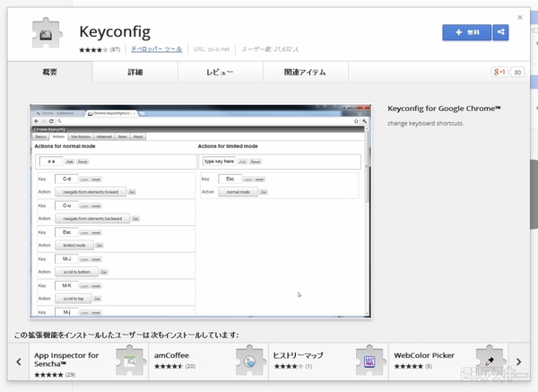
Task: Click the +1 count bubble showing 80
Action: point(517,73)
